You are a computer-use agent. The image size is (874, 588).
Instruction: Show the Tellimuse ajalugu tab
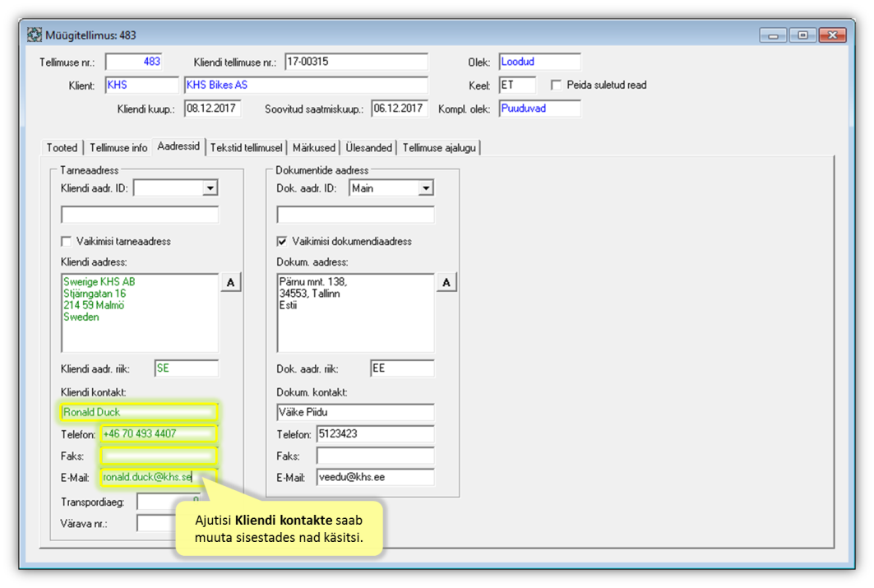pyautogui.click(x=439, y=148)
